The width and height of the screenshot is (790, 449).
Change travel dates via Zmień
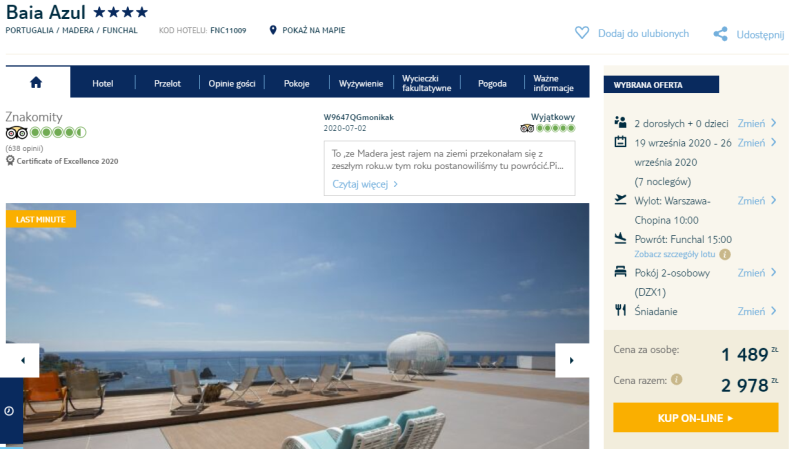(757, 143)
